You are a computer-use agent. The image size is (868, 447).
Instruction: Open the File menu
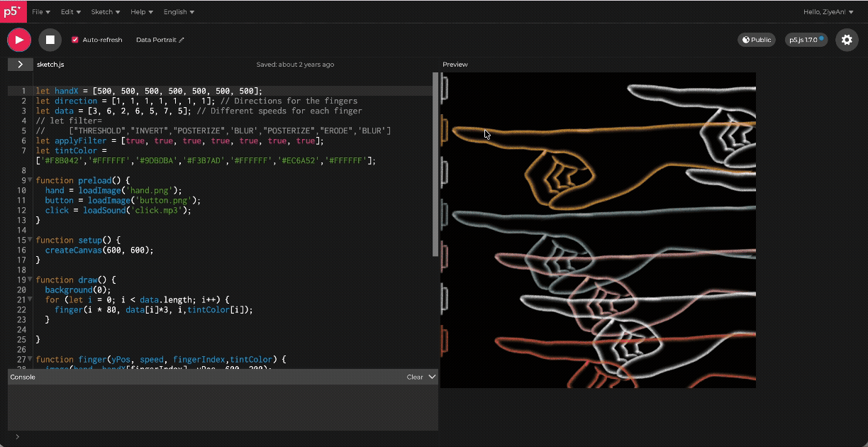coord(41,12)
